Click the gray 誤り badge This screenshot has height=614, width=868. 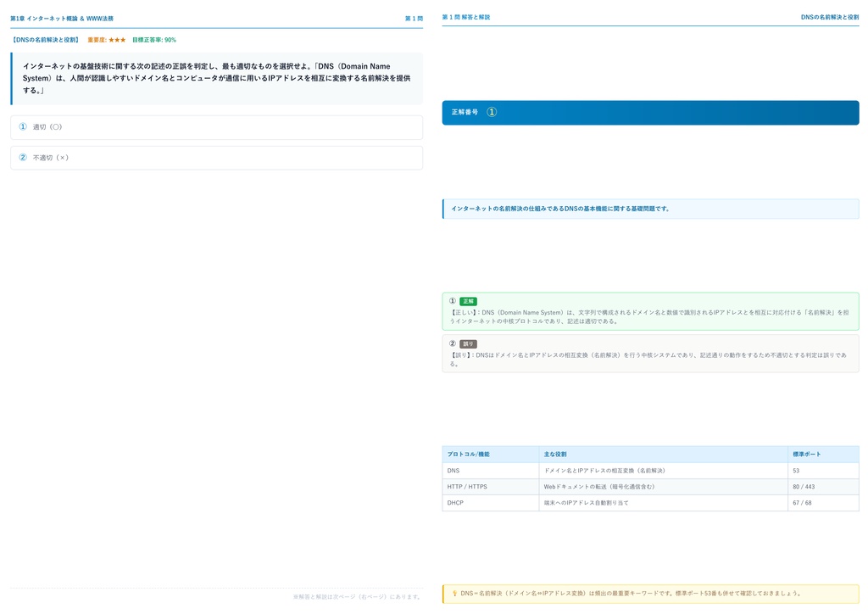(x=468, y=343)
